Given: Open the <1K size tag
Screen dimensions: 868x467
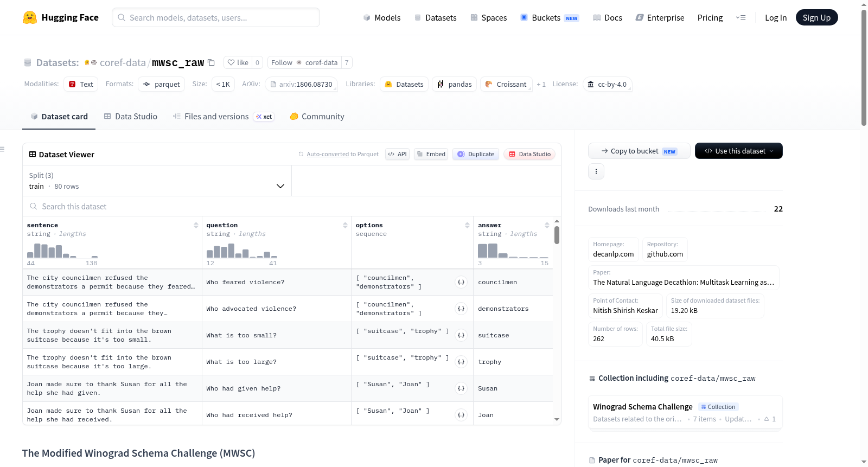Looking at the screenshot, I should (223, 84).
